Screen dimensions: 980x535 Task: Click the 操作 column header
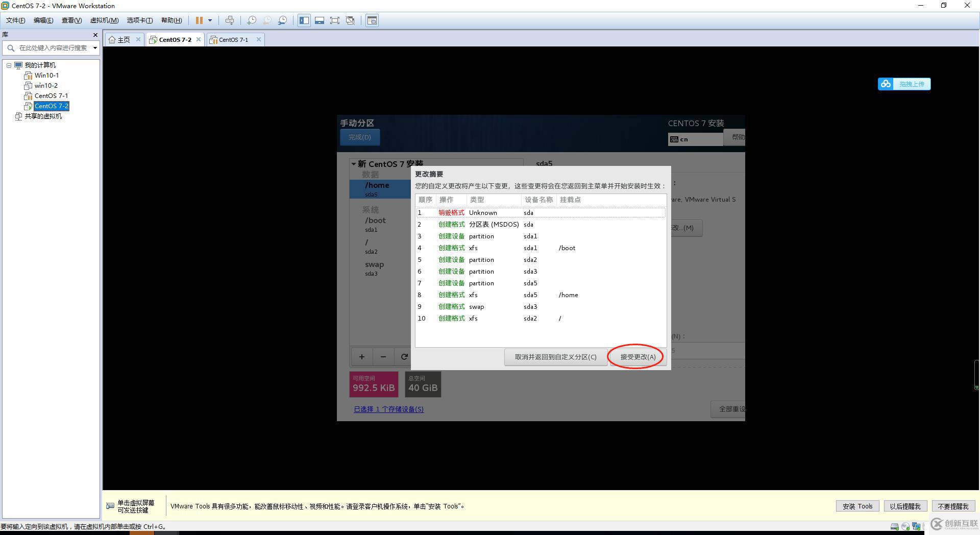(451, 200)
